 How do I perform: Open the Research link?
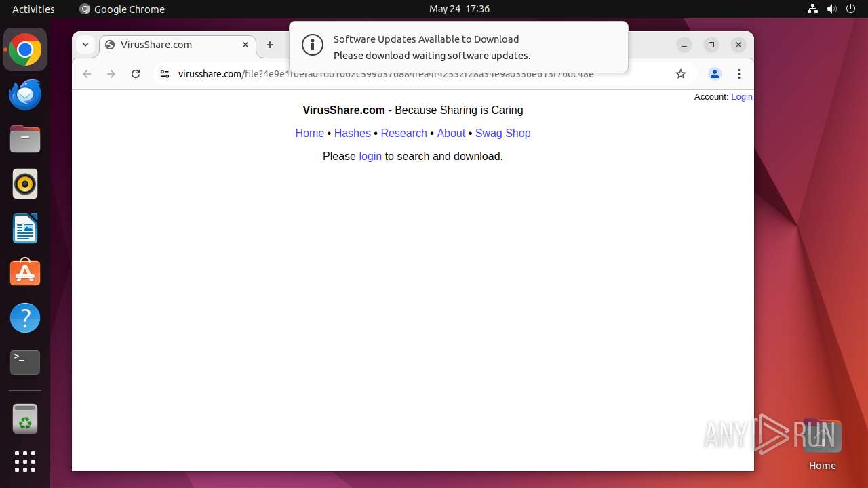coord(403,133)
